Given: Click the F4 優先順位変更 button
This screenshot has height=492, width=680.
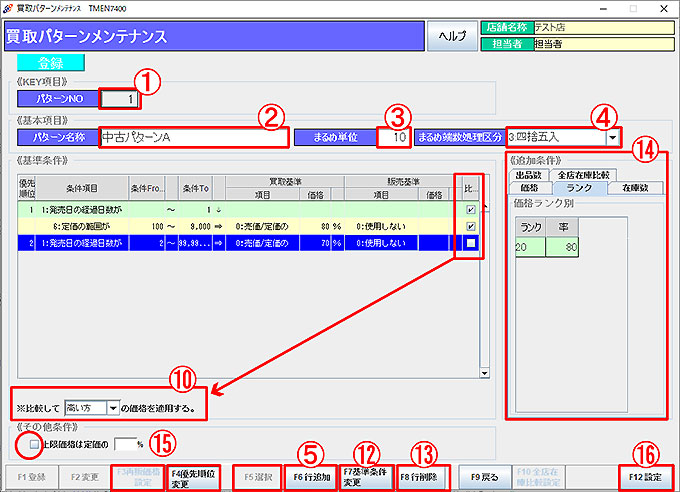Looking at the screenshot, I should tap(193, 477).
